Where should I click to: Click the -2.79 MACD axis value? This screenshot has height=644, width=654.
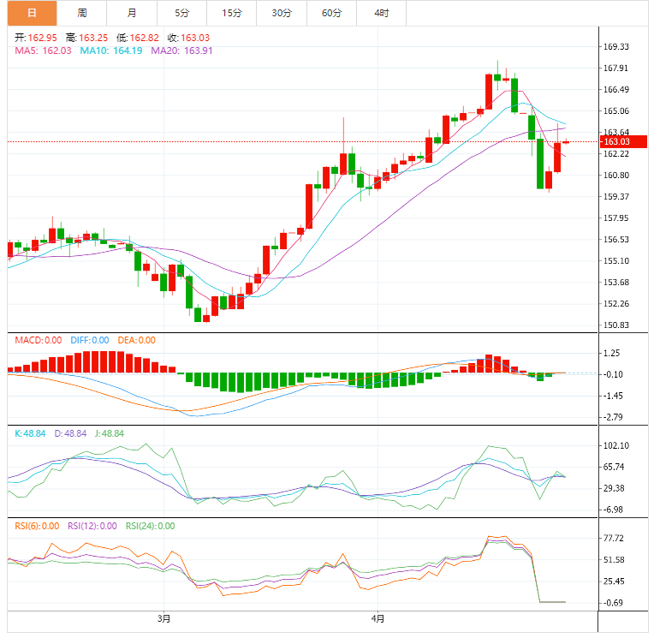613,417
